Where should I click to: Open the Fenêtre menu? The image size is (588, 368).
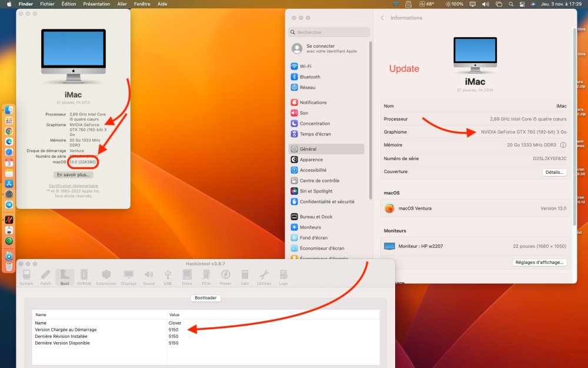(x=142, y=4)
